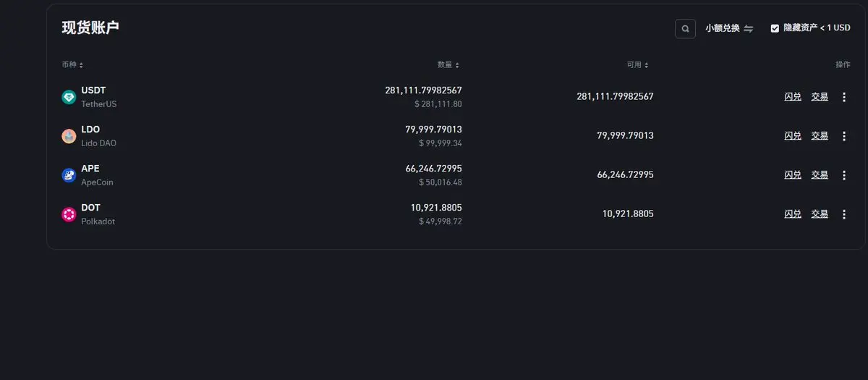
Task: Sort by the 数量 column header
Action: (448, 65)
